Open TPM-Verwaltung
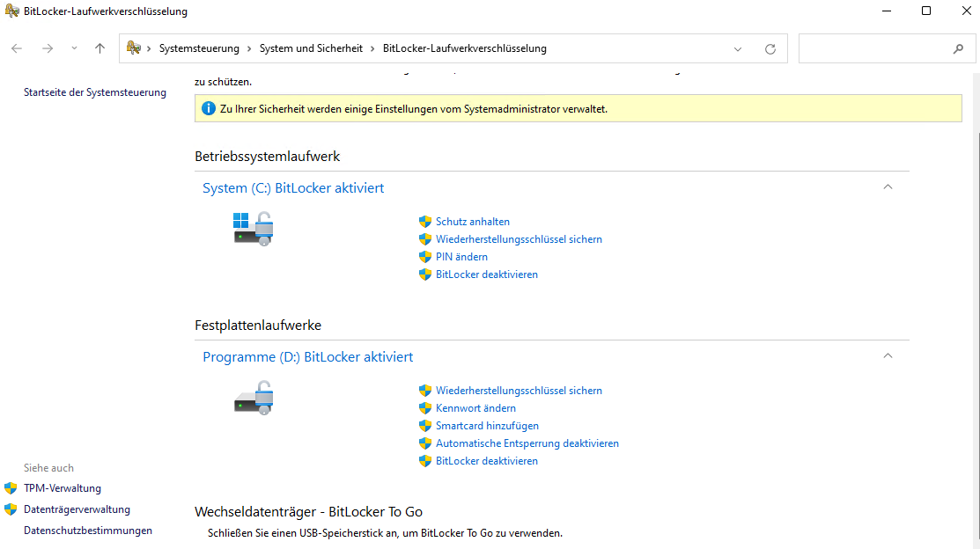This screenshot has height=549, width=980. (62, 487)
